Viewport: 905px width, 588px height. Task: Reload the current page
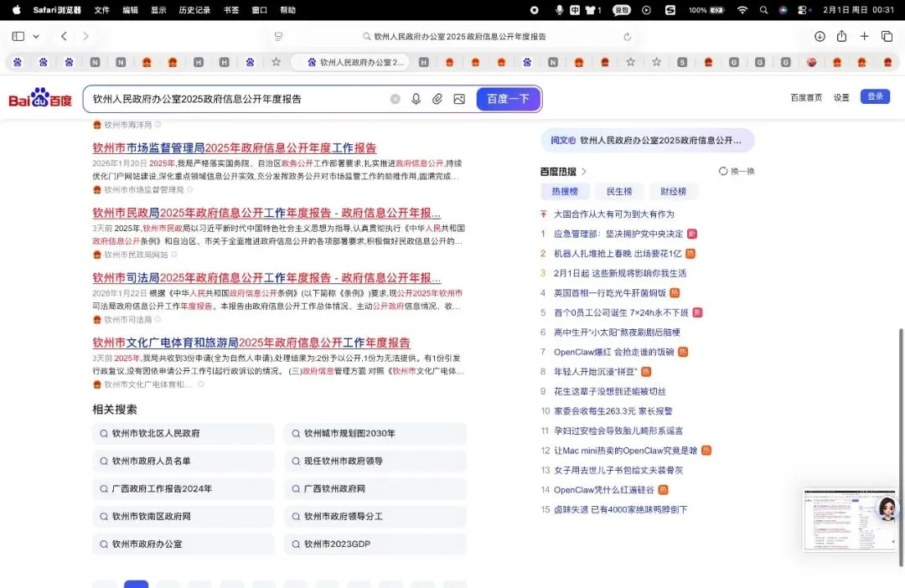tap(627, 37)
